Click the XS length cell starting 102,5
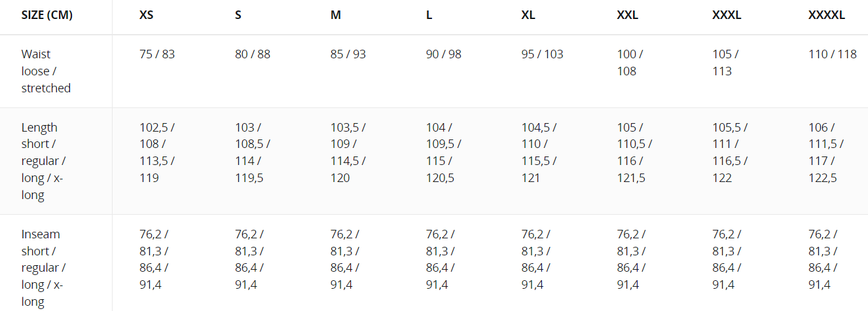Image resolution: width=868 pixels, height=311 pixels. point(157,153)
